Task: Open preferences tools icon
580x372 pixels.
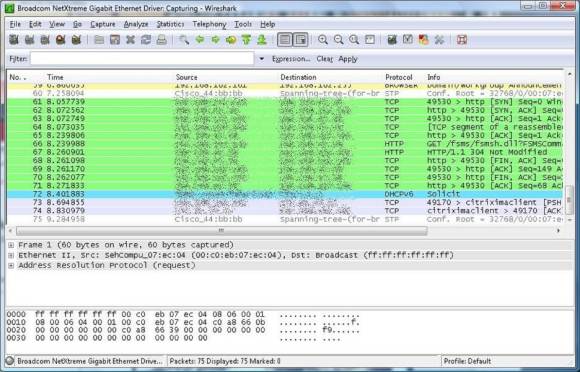Action: pos(439,40)
